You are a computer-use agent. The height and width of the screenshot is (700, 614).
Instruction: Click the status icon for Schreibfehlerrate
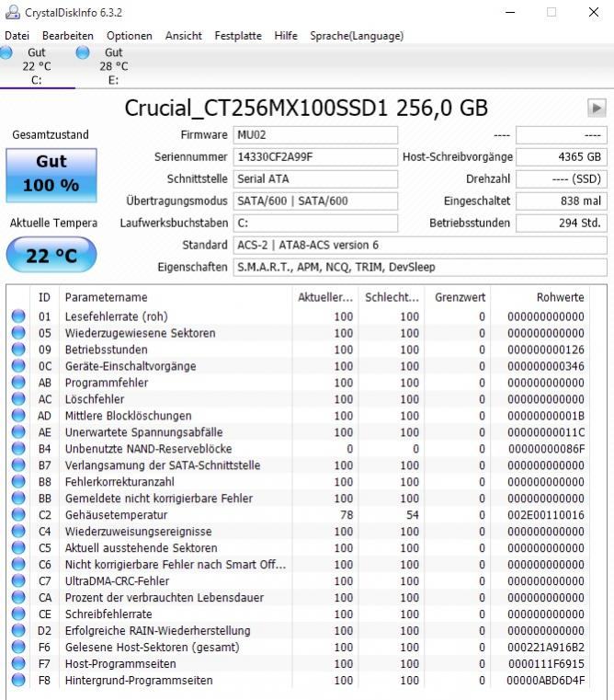coord(18,614)
